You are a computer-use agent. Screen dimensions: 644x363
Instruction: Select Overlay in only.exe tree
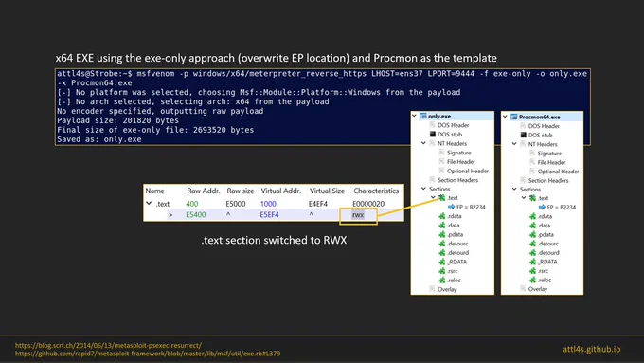pos(447,289)
